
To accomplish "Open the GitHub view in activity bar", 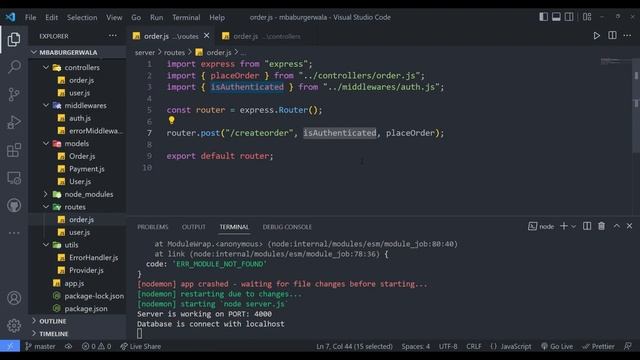I will (x=14, y=205).
